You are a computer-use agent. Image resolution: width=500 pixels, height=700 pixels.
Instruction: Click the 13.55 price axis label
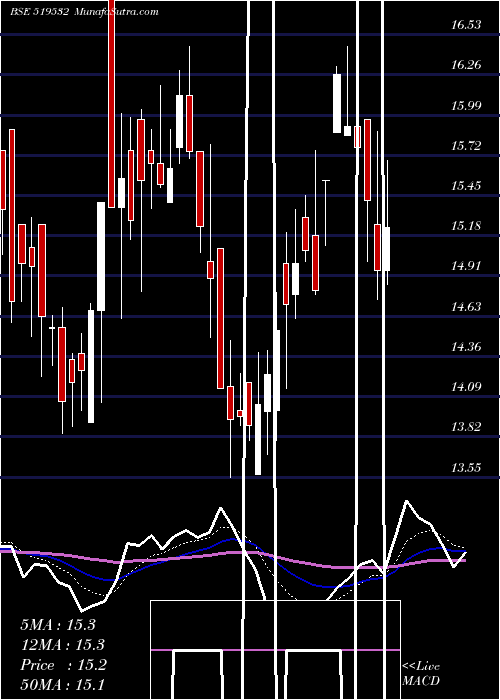(x=466, y=468)
